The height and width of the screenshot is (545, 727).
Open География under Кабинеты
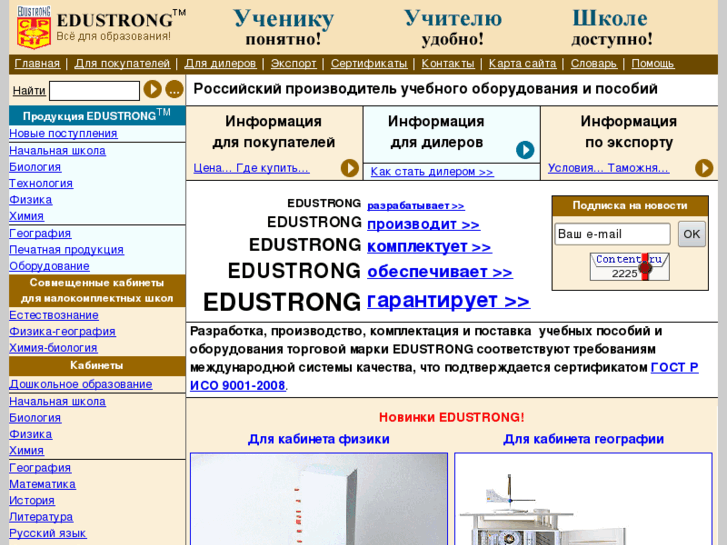coord(40,468)
